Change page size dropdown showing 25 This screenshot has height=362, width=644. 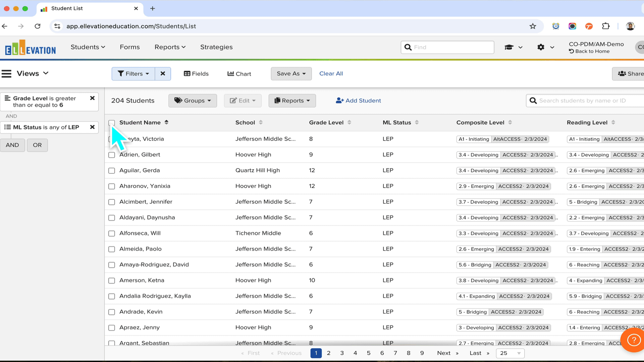pos(510,353)
